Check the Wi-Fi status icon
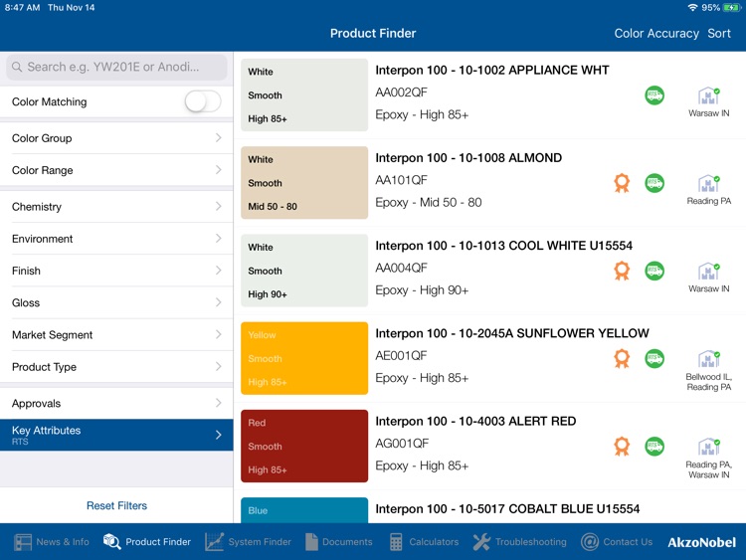This screenshot has width=746, height=560. (x=692, y=8)
